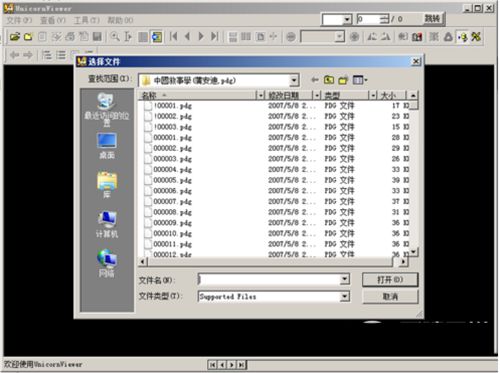Open 计算机 computer location in sidebar
The height and width of the screenshot is (373, 500).
pos(107,224)
